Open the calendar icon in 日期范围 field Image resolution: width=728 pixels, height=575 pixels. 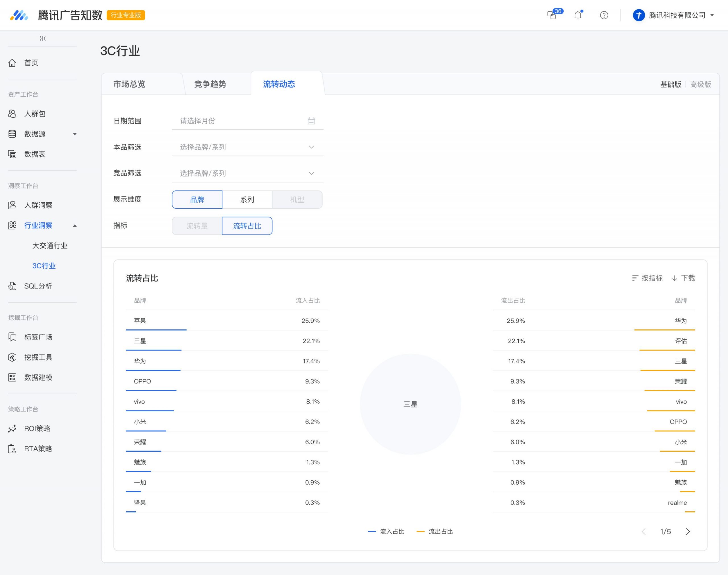point(311,121)
